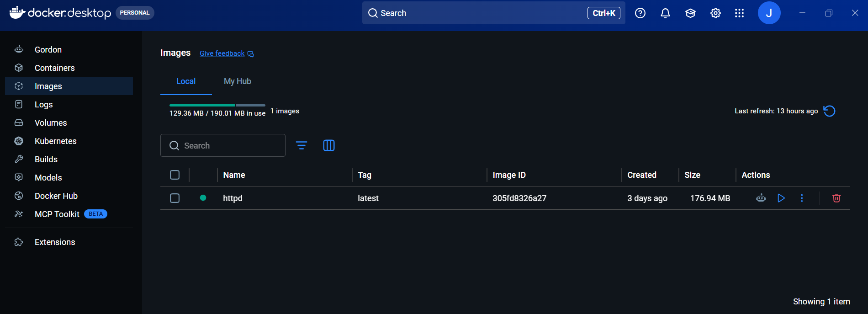Click the 1 images count label

click(x=285, y=111)
